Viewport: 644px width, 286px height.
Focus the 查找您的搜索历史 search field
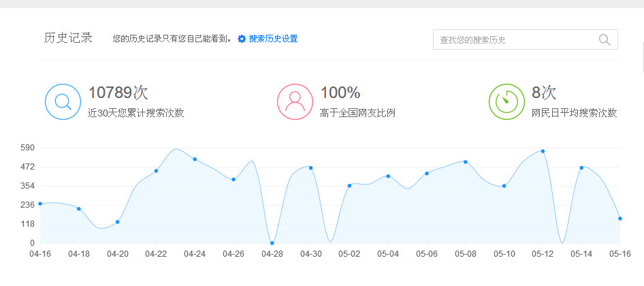tap(514, 40)
